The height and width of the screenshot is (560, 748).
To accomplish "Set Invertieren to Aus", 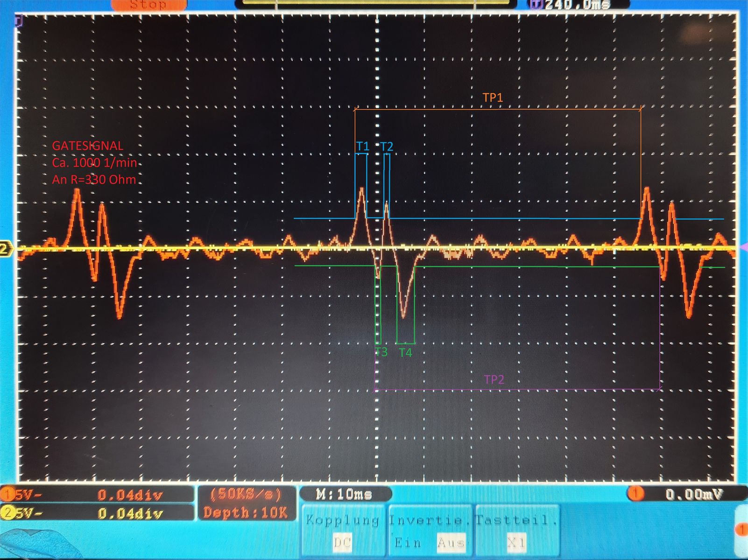I will coord(451,543).
